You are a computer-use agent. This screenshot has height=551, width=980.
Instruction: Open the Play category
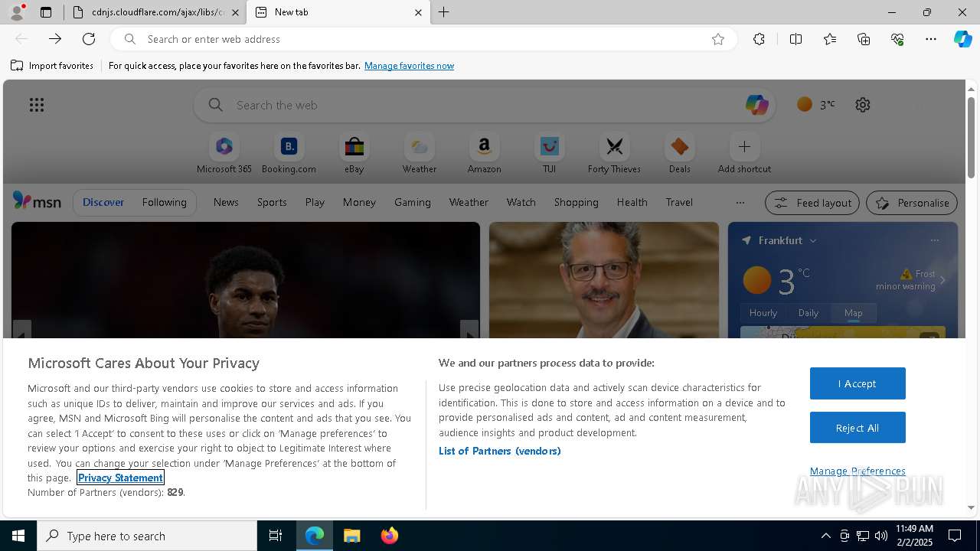click(x=315, y=202)
